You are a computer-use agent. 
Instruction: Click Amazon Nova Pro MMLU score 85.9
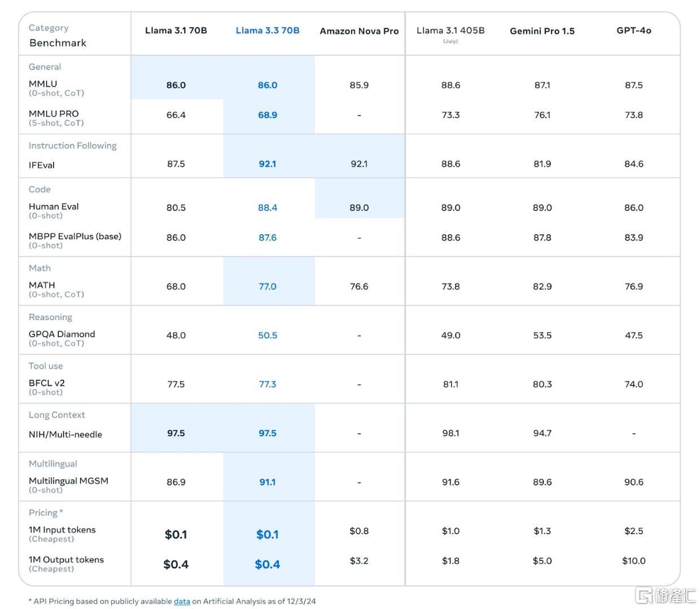click(x=359, y=85)
